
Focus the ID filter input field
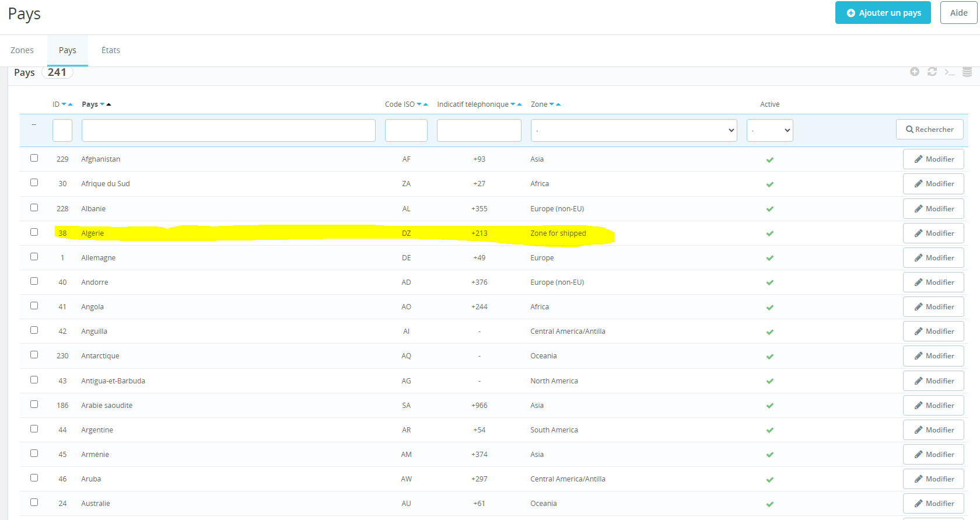coord(62,130)
